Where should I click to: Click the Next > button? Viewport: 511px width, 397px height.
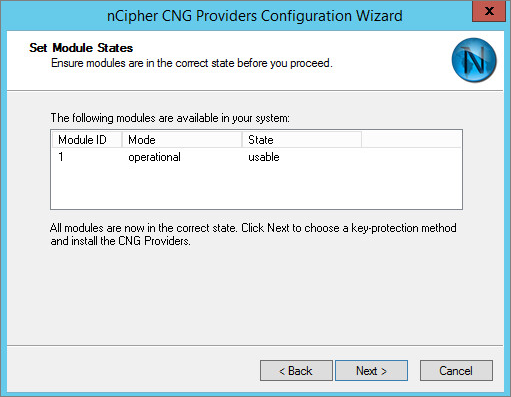(x=371, y=370)
